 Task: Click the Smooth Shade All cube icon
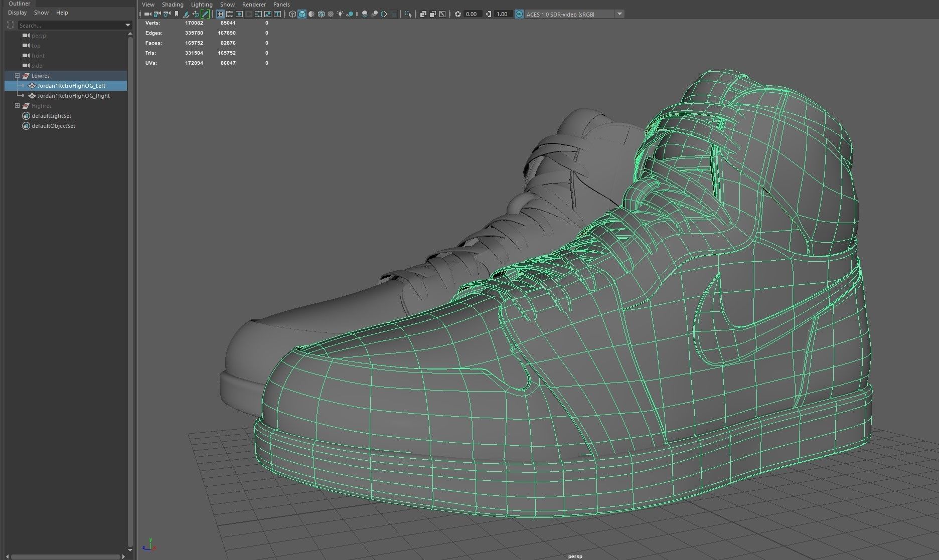click(x=302, y=14)
